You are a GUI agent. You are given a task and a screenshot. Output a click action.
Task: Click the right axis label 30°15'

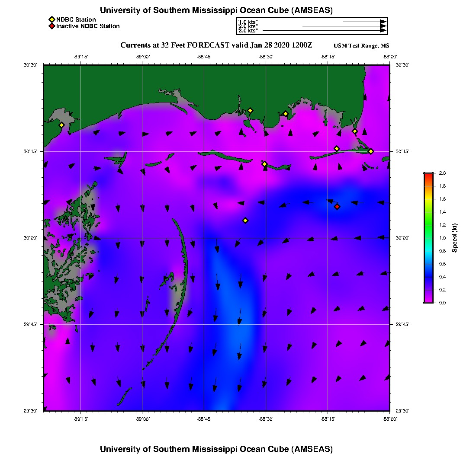point(402,151)
